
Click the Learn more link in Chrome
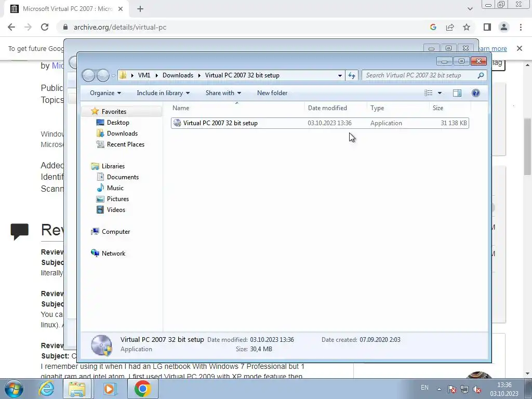(493, 48)
